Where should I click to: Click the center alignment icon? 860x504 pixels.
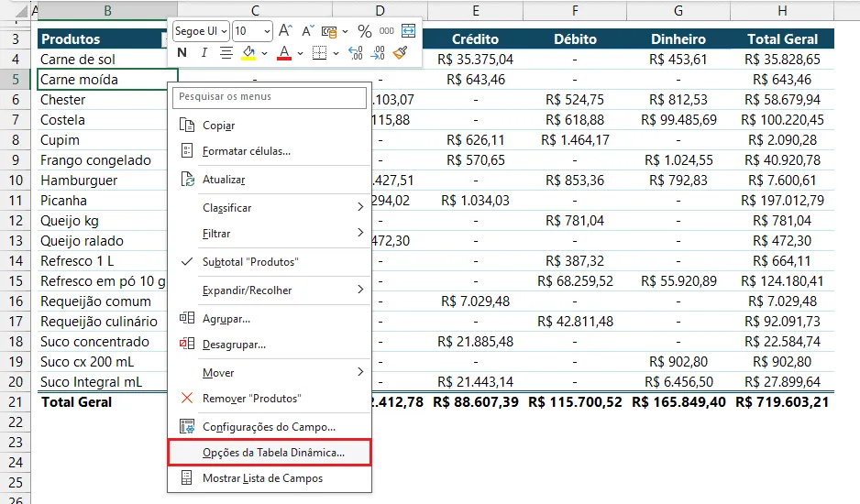[226, 52]
